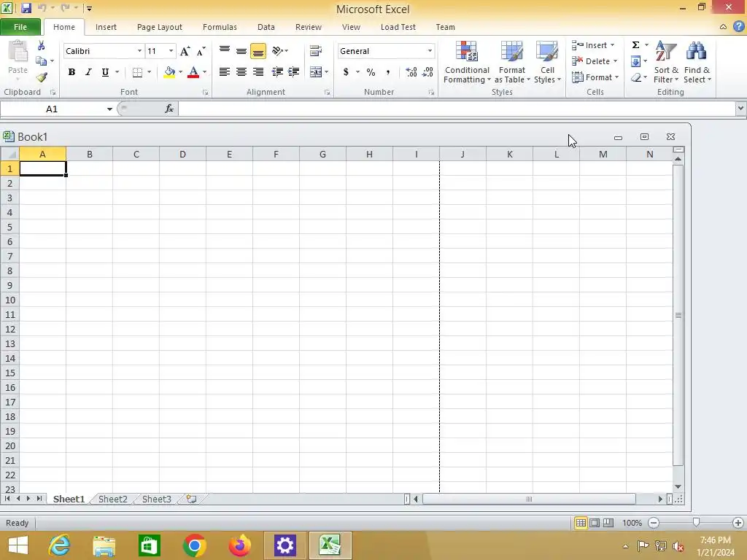The width and height of the screenshot is (747, 560).
Task: Activate the Format Painter brush
Action: point(42,77)
